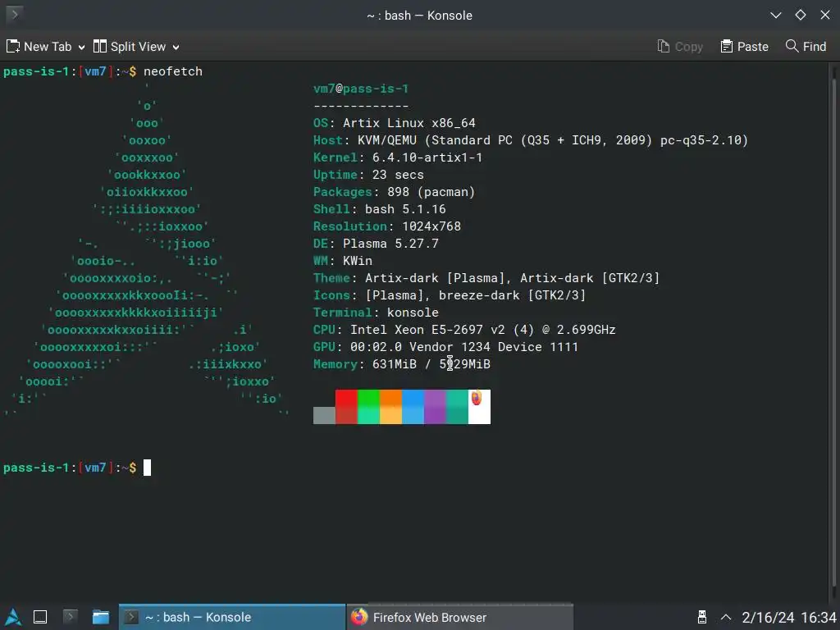Image resolution: width=840 pixels, height=630 pixels.
Task: Click the 'CPU: Intel Xeon E5-2697' line
Action: pyautogui.click(x=464, y=330)
